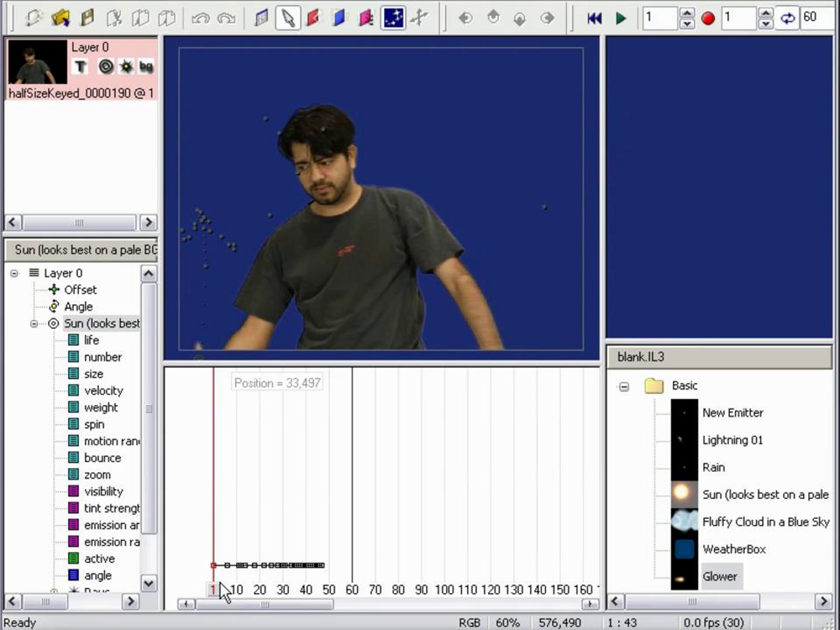Toggle the show particles starfield button
Viewport: 840px width, 630px height.
[393, 18]
